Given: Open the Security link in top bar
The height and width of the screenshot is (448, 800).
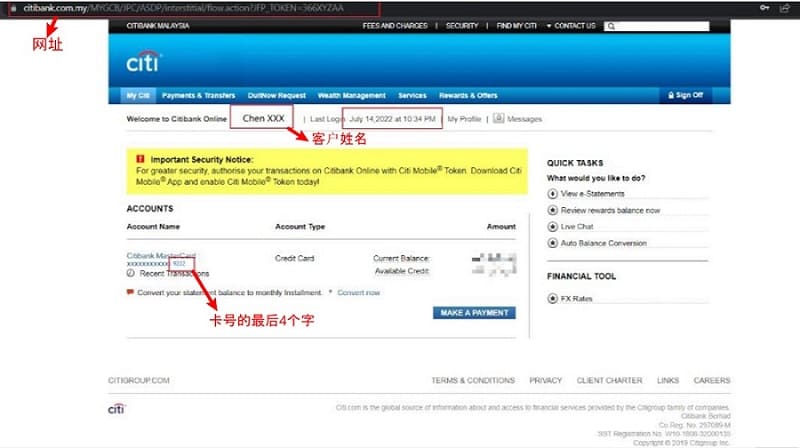Looking at the screenshot, I should [x=462, y=26].
